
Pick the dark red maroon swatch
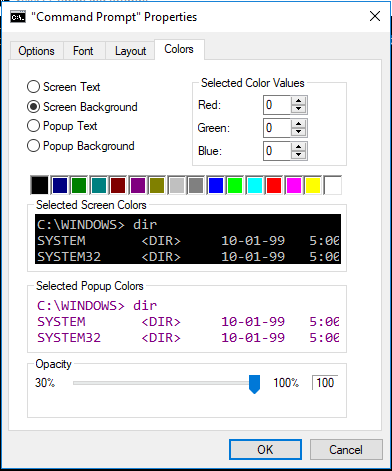coord(118,185)
